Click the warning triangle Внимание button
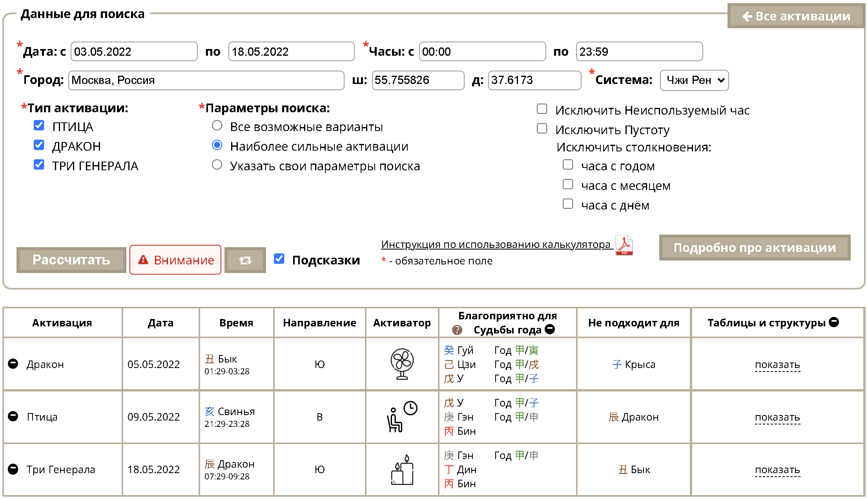The height and width of the screenshot is (499, 868). [x=175, y=260]
